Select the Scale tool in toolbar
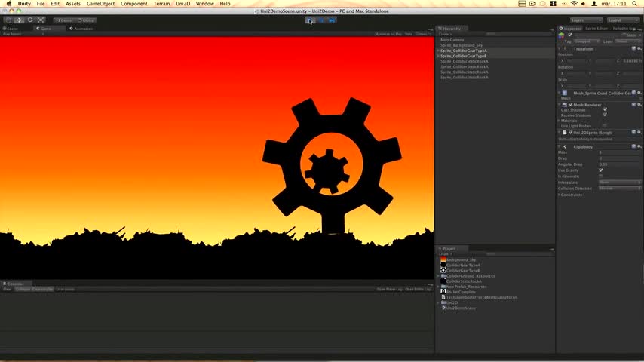The height and width of the screenshot is (362, 644). (x=41, y=20)
